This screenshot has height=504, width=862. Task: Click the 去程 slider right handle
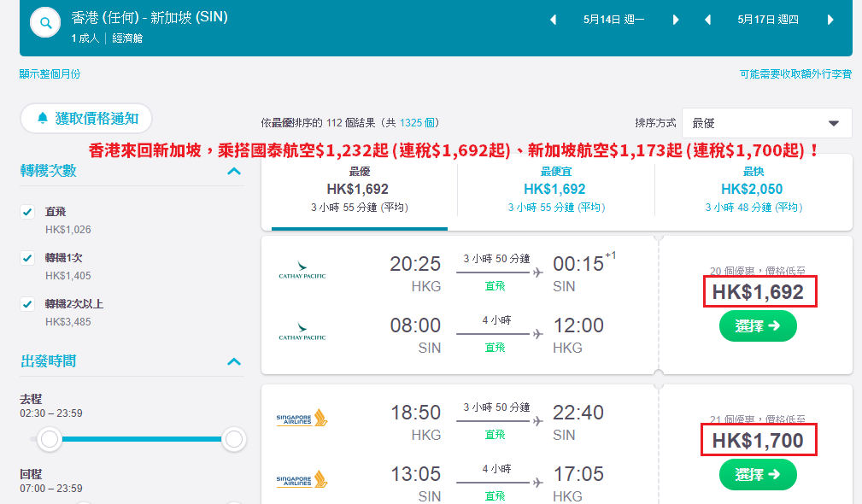pyautogui.click(x=233, y=439)
